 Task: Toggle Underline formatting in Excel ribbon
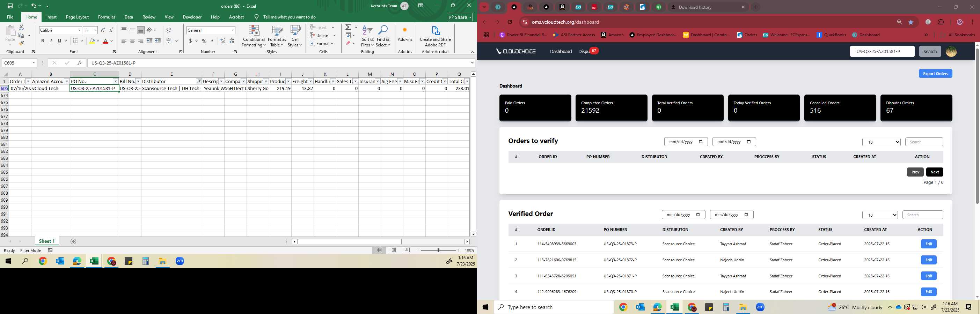click(59, 41)
